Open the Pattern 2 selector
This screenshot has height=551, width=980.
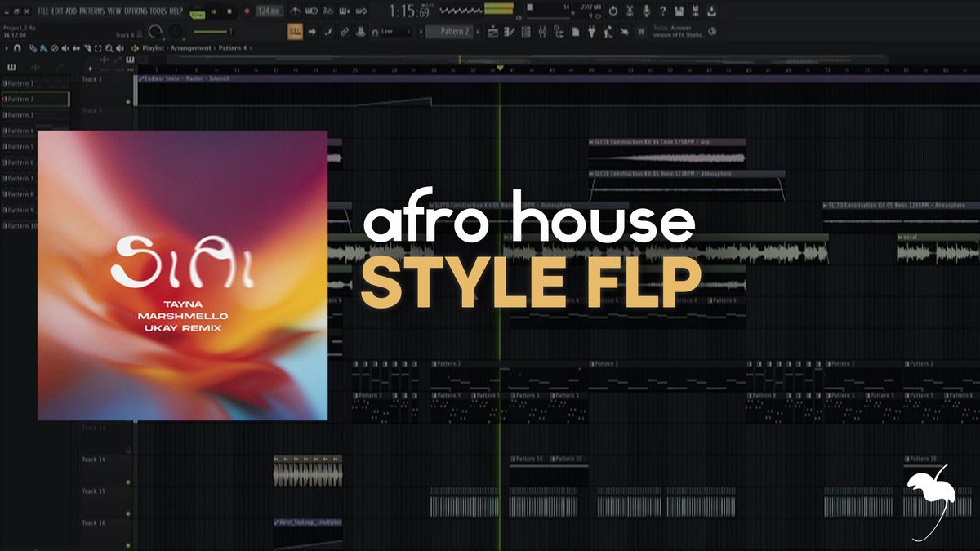coord(451,31)
